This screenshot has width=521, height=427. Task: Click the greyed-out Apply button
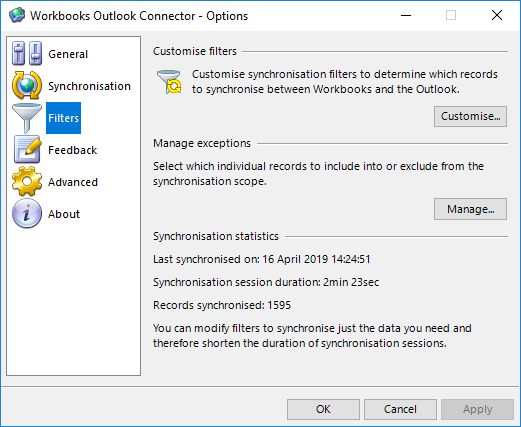(477, 409)
